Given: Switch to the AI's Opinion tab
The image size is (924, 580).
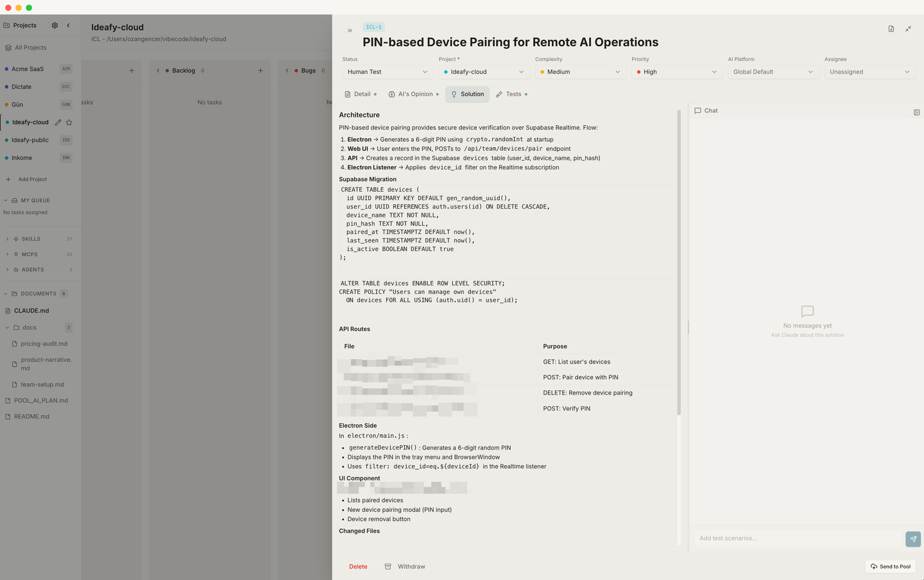Looking at the screenshot, I should (x=413, y=94).
